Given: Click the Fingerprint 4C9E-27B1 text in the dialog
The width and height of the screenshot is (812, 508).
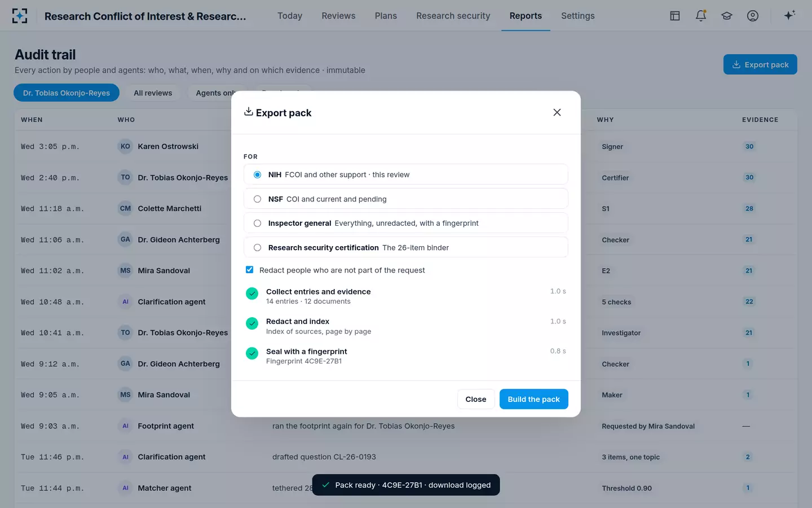Looking at the screenshot, I should tap(304, 361).
